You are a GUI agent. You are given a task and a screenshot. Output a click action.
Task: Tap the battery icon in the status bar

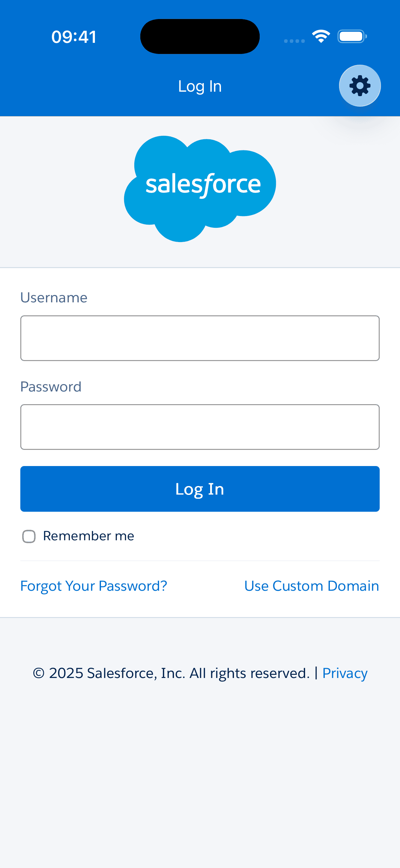pos(352,36)
